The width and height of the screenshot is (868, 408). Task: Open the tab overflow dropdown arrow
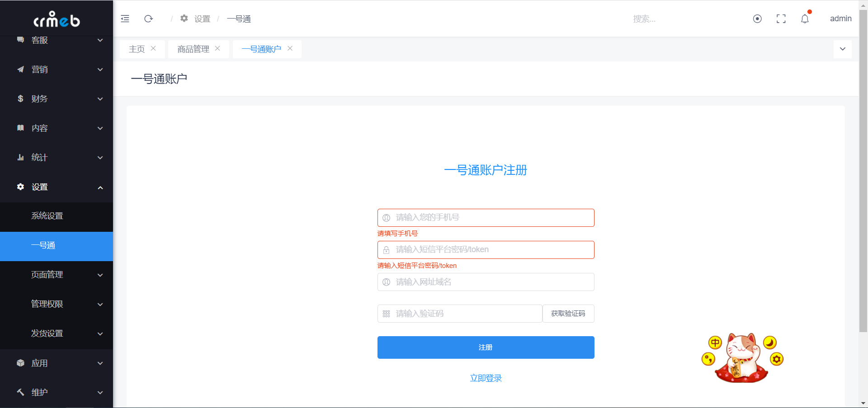(842, 49)
